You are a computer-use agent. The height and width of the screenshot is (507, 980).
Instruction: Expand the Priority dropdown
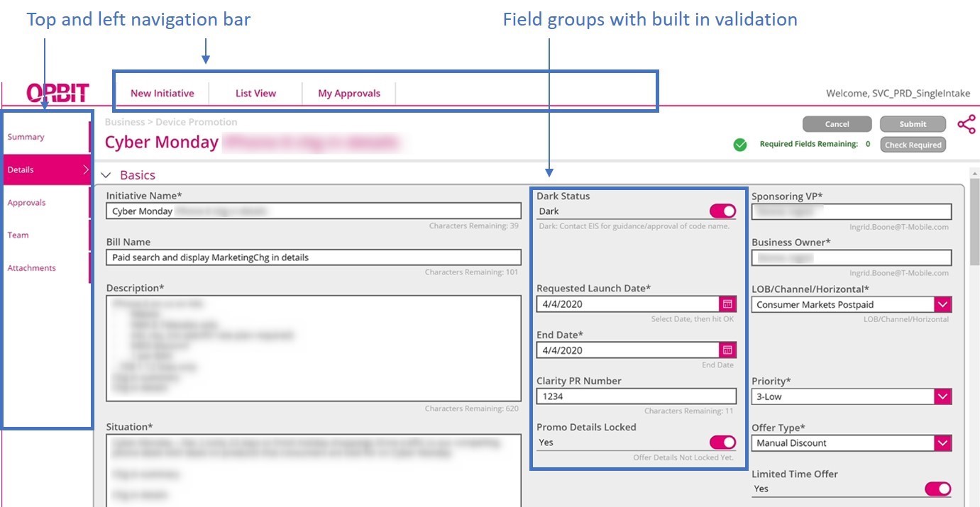pos(942,396)
